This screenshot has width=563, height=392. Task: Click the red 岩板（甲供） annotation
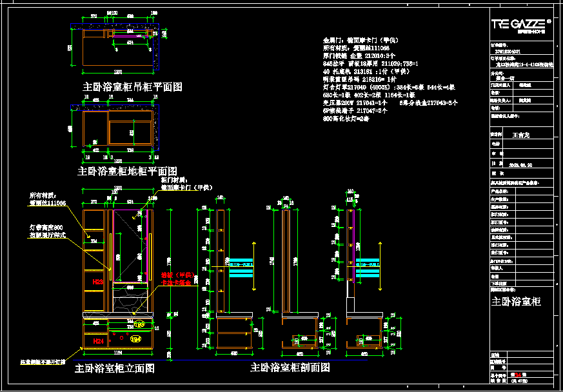[x=177, y=275]
